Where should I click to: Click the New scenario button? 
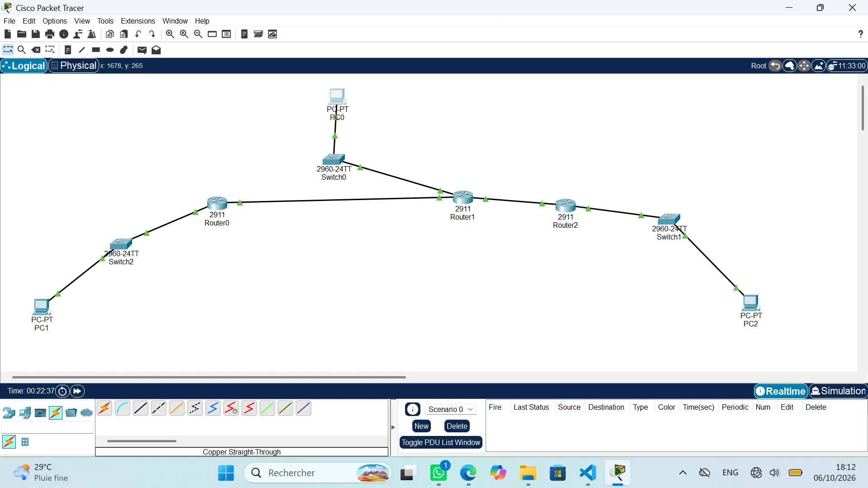[421, 426]
